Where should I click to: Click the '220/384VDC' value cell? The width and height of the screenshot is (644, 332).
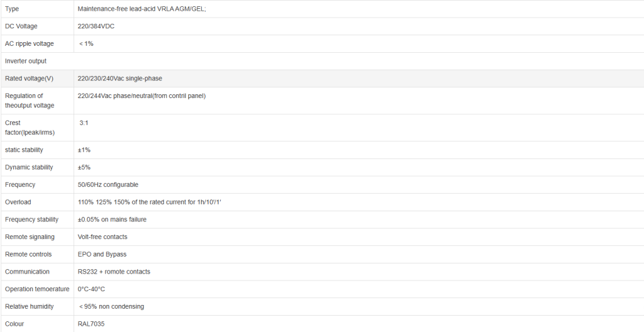(96, 26)
